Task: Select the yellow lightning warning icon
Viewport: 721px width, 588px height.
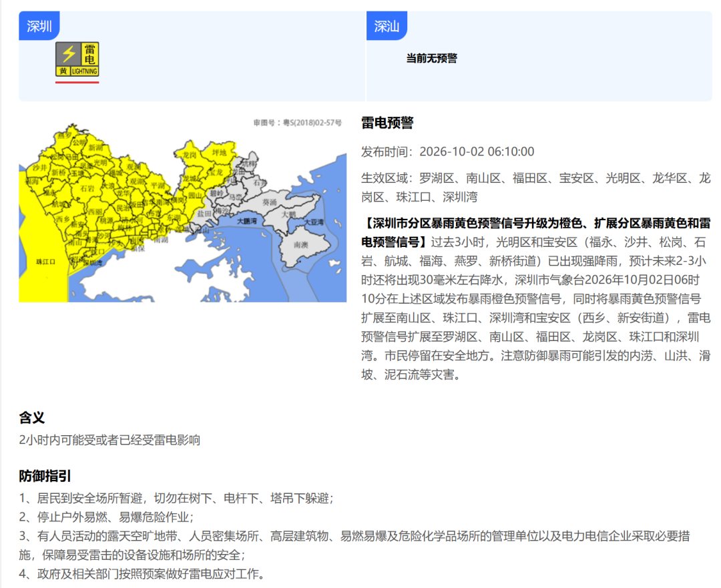Action: tap(77, 59)
